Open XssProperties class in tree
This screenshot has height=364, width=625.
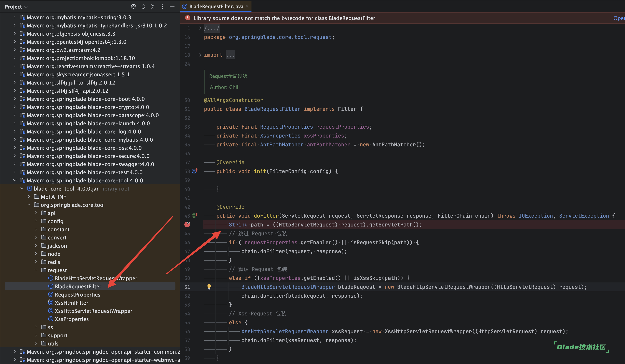[x=68, y=319]
